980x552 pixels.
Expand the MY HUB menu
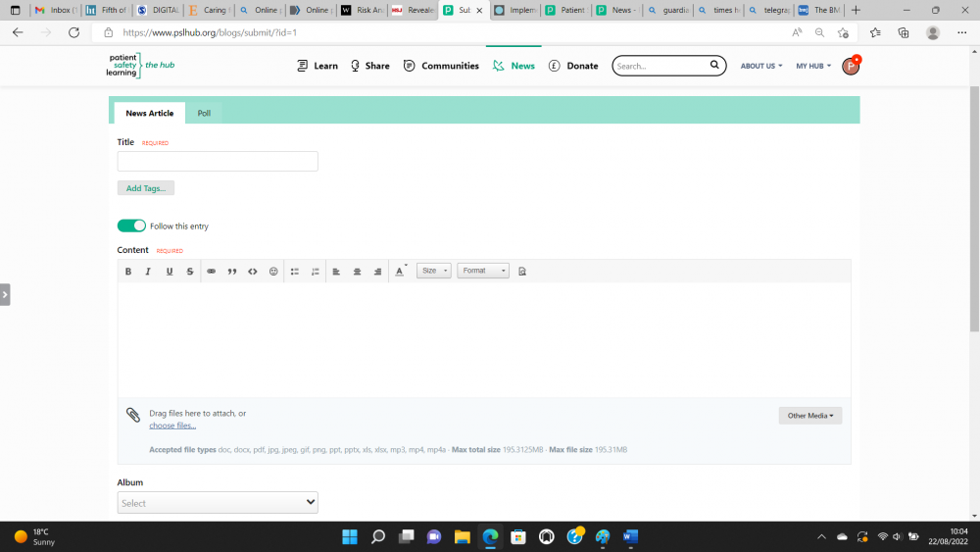[x=813, y=66]
